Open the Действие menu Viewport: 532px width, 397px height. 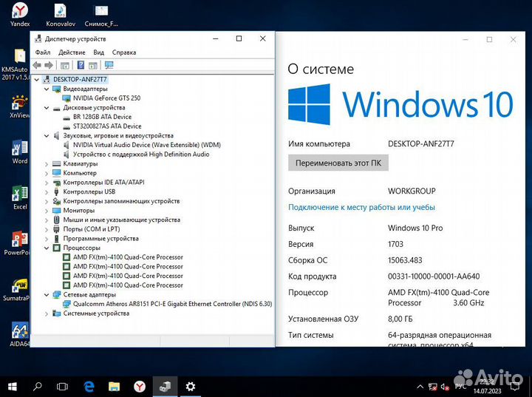click(x=72, y=52)
